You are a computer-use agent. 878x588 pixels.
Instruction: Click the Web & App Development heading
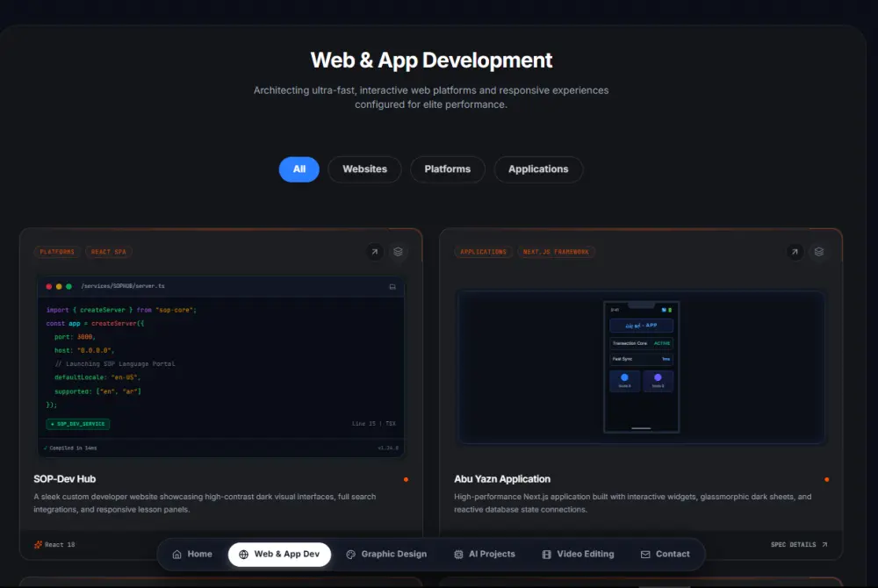pos(431,60)
